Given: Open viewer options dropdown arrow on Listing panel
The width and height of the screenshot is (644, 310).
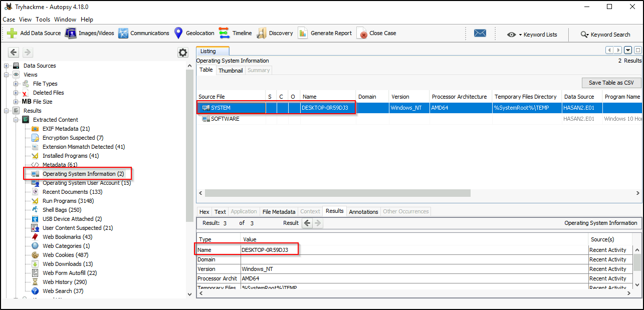Looking at the screenshot, I should tap(628, 50).
